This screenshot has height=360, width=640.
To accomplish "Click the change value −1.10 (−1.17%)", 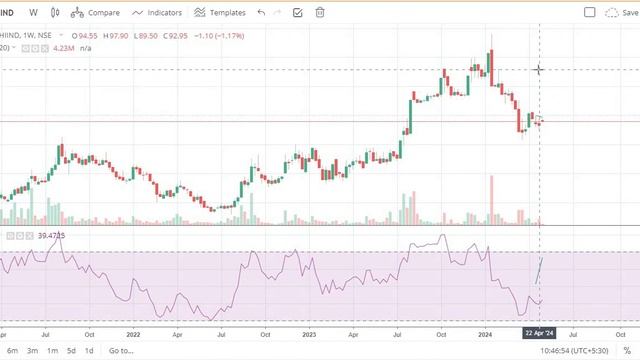I will point(219,36).
